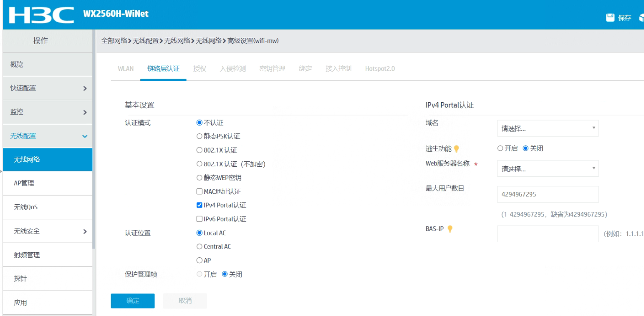
Task: Click the BAS-IP input field
Action: tap(548, 234)
